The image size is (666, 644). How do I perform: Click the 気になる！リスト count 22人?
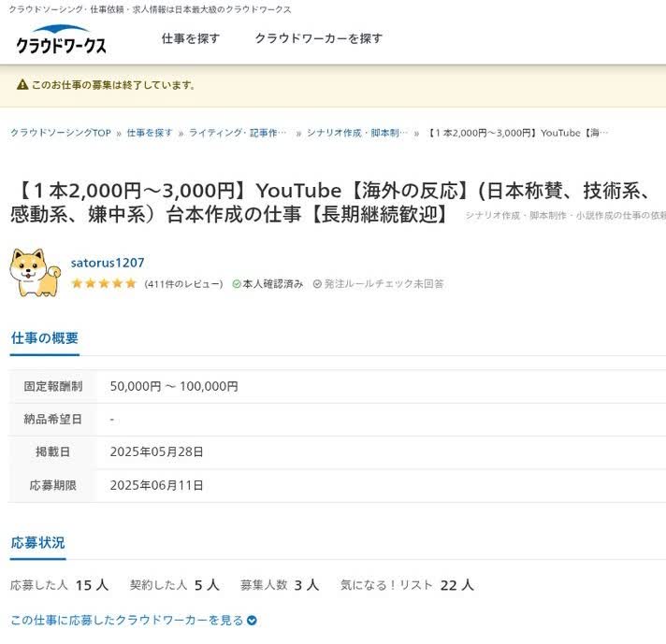coord(456,585)
